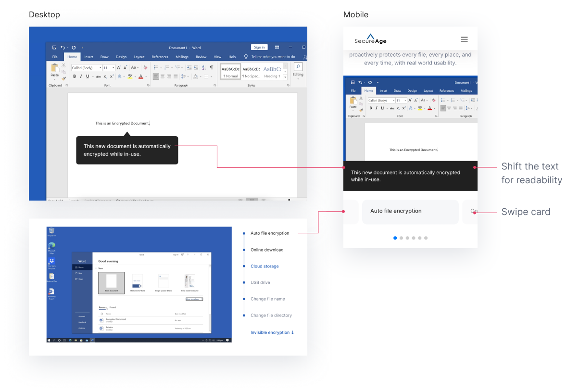567x392 pixels.
Task: Open Font dialog launcher in desktop Word ribbon
Action: point(148,85)
